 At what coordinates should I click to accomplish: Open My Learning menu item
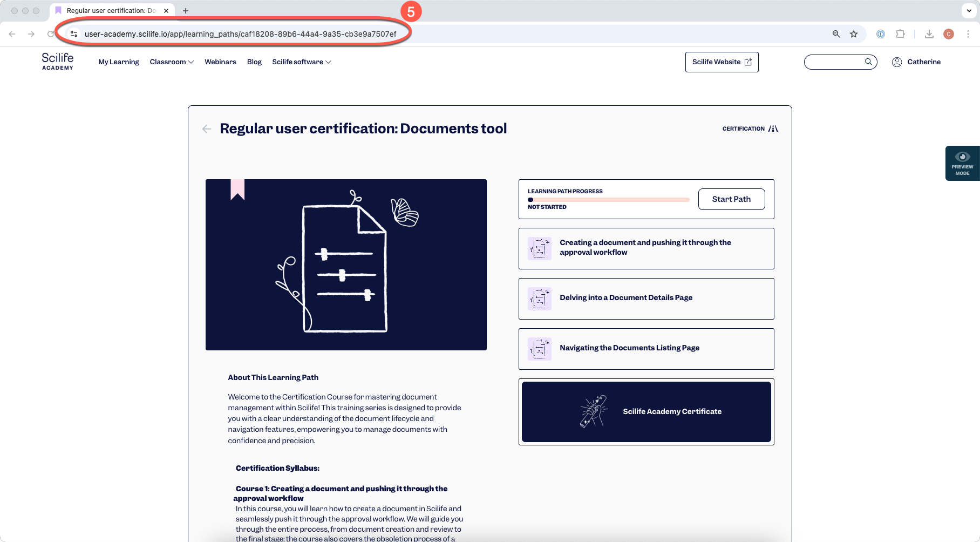click(x=119, y=62)
